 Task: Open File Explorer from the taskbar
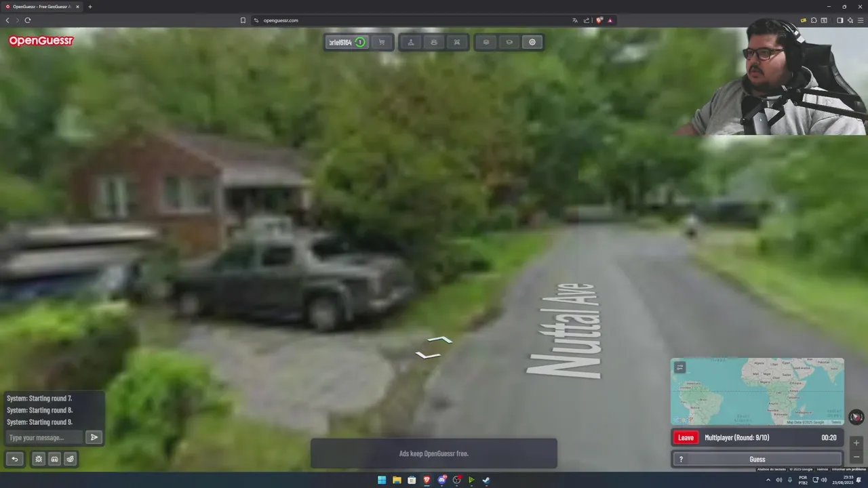[x=397, y=480]
